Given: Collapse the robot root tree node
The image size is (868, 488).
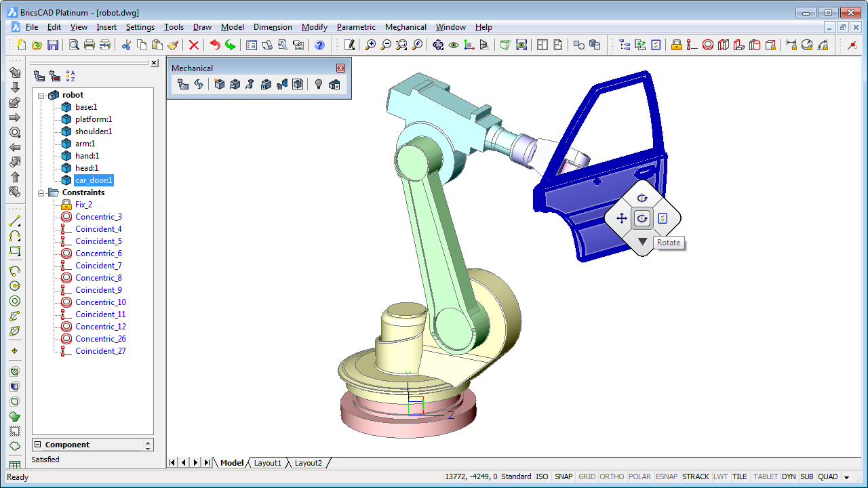Looking at the screenshot, I should (41, 95).
